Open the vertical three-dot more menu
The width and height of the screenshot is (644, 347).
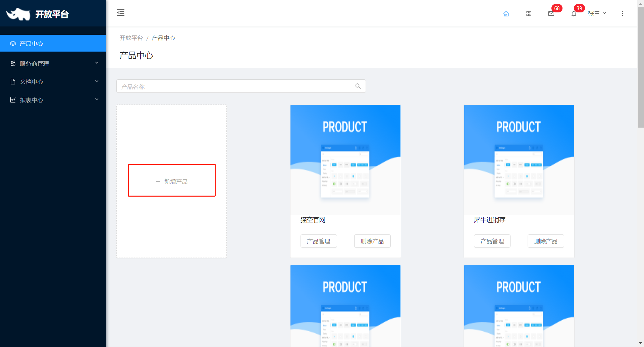tap(622, 13)
